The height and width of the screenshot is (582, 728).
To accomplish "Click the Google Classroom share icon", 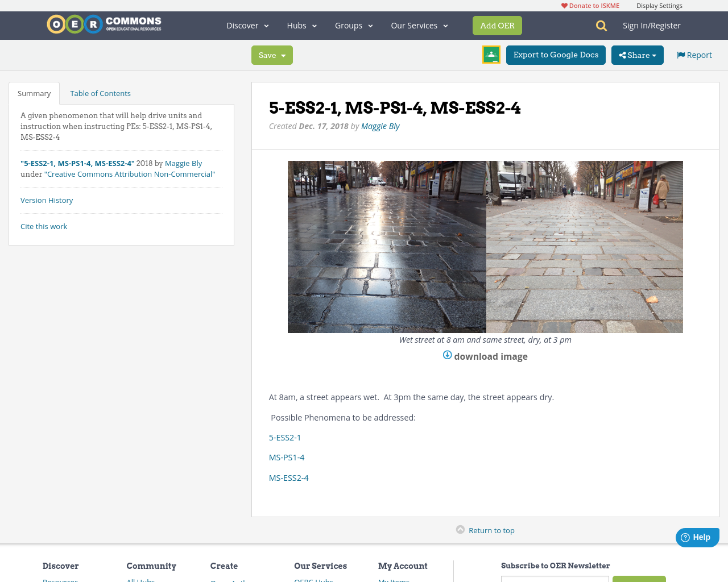I will click(491, 55).
